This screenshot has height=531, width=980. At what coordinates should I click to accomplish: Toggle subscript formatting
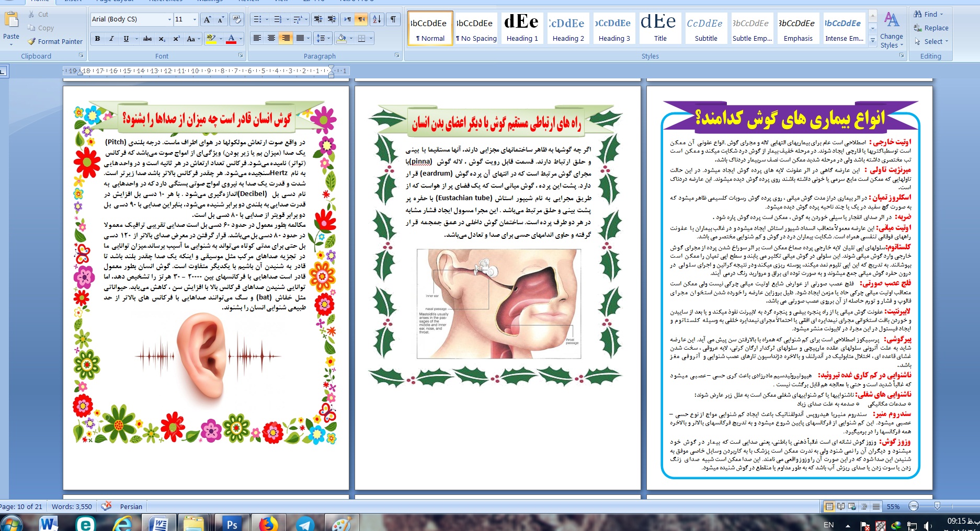(162, 39)
